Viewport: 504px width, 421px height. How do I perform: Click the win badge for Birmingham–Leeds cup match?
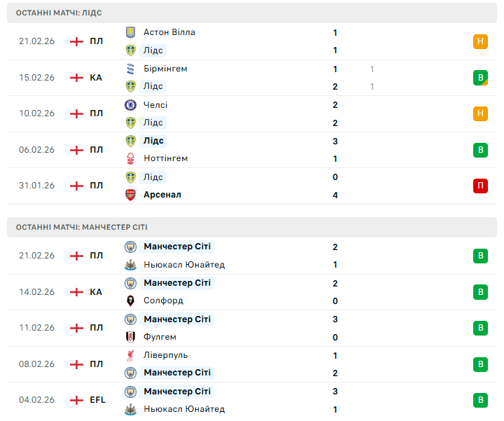[x=480, y=78]
